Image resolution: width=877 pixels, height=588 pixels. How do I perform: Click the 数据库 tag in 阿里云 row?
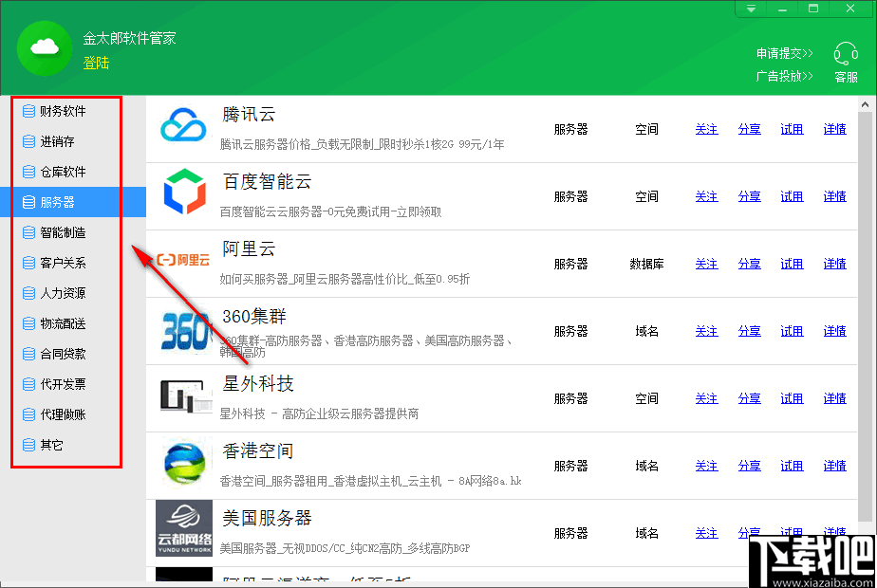point(646,264)
